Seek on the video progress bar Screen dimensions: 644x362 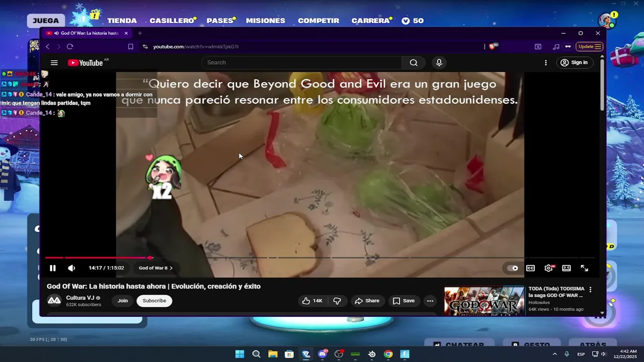click(320, 258)
